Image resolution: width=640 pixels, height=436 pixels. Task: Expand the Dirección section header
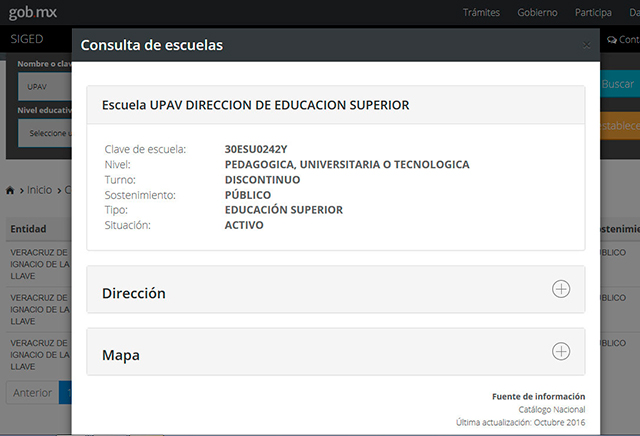(134, 293)
